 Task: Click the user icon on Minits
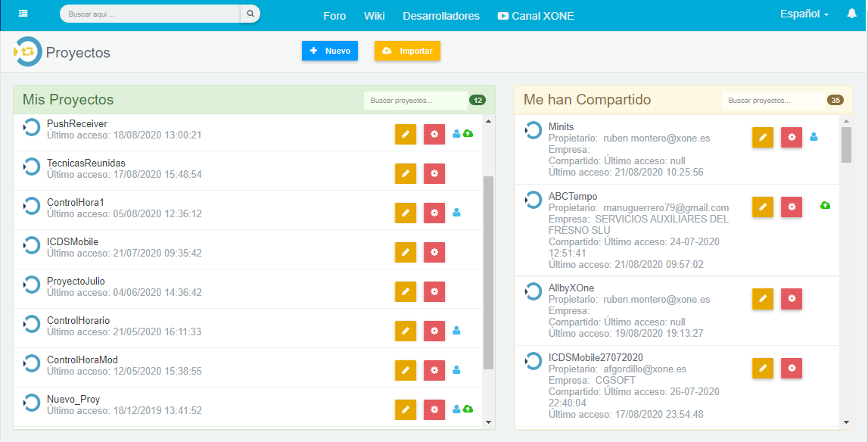pyautogui.click(x=814, y=136)
